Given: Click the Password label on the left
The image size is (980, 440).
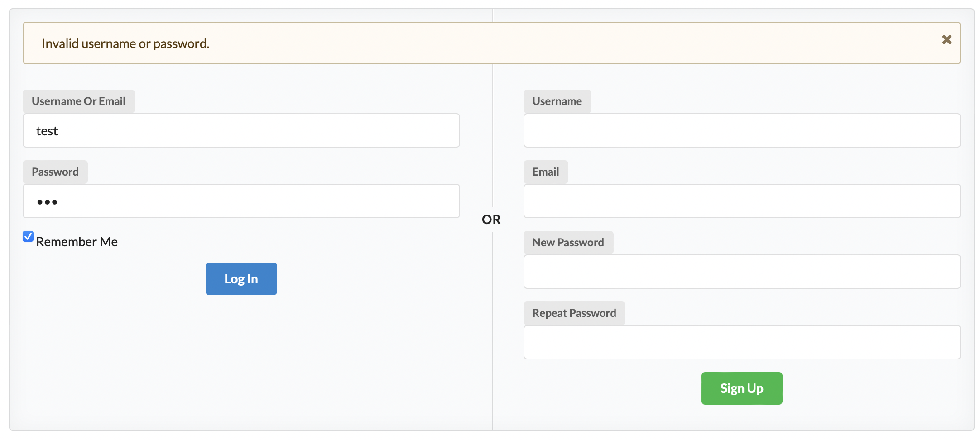Looking at the screenshot, I should pos(55,172).
